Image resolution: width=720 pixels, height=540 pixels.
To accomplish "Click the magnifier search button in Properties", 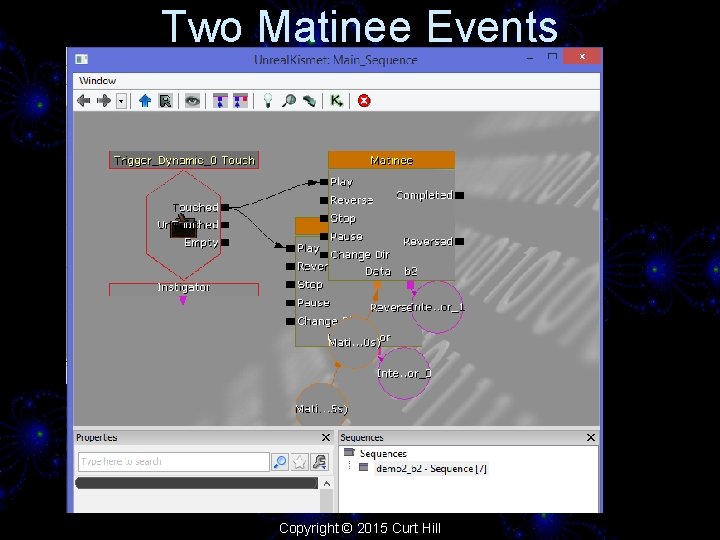I will click(x=280, y=462).
